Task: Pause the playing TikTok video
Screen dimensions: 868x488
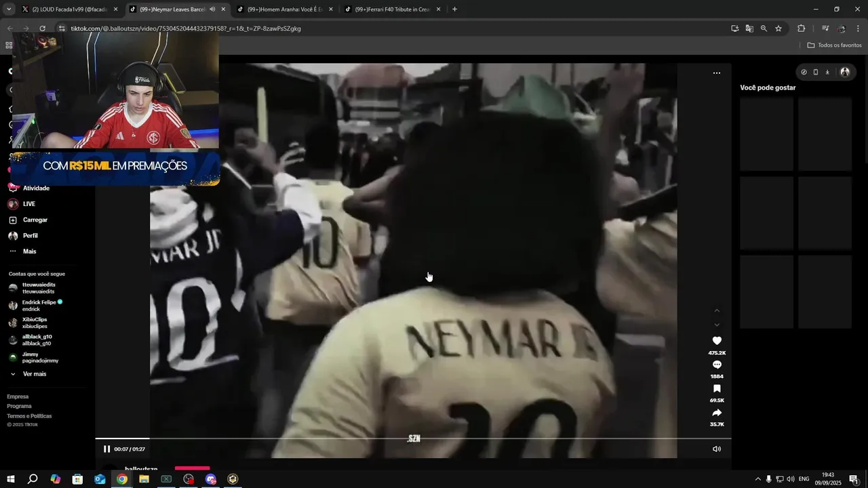Action: [x=106, y=449]
